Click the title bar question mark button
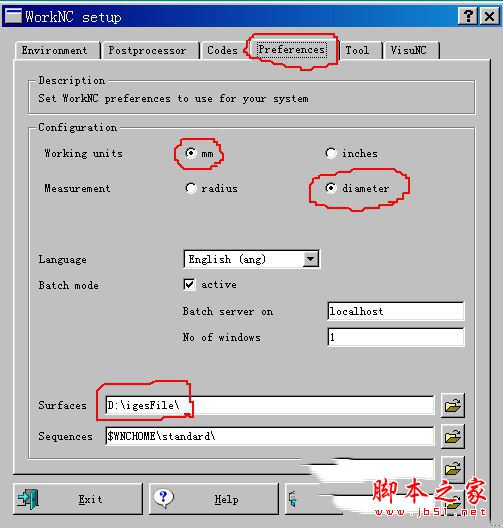This screenshot has height=528, width=503. click(468, 16)
